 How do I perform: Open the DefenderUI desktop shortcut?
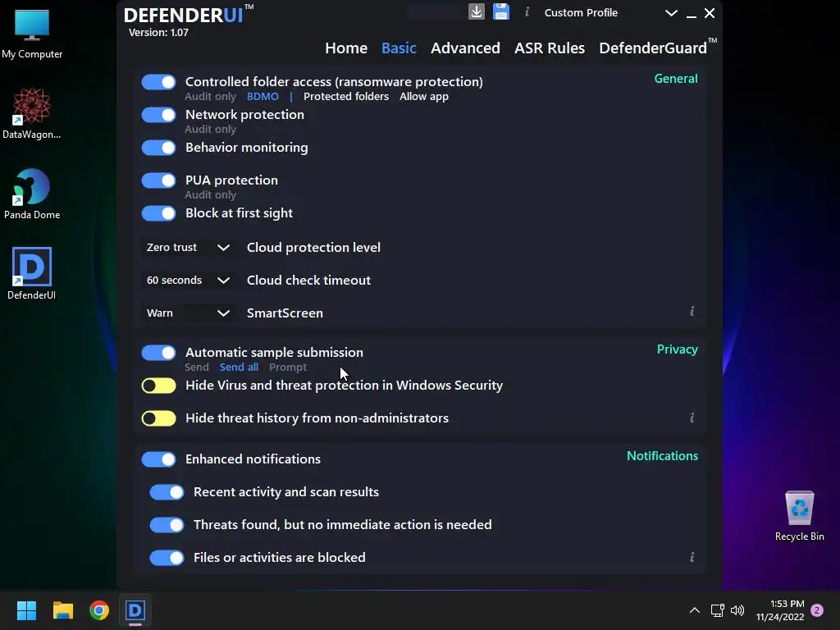click(x=32, y=274)
